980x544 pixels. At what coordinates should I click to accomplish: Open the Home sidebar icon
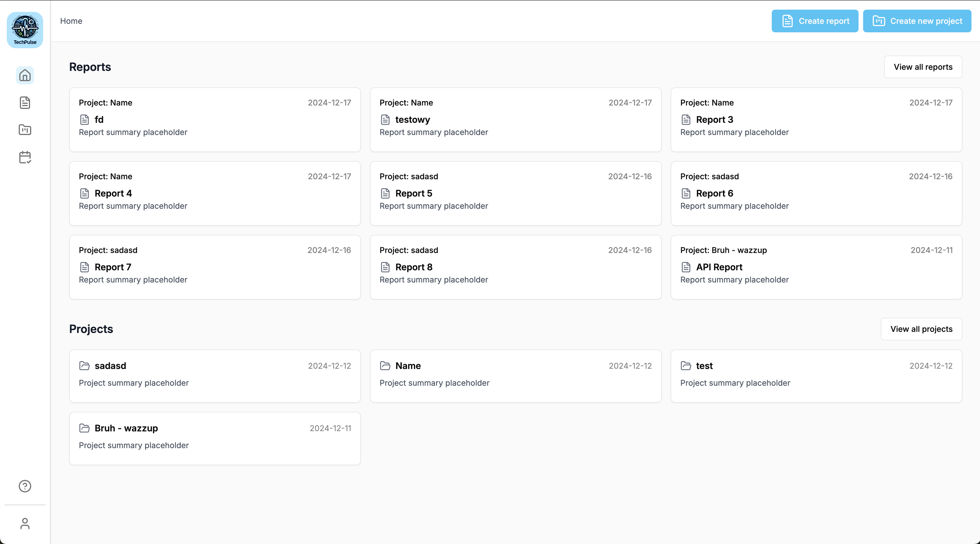(25, 75)
